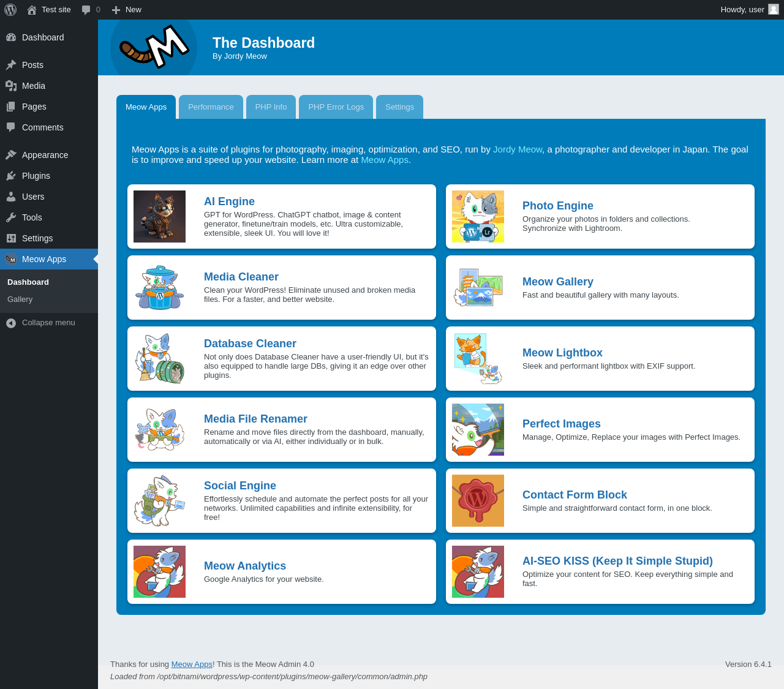Screen dimensions: 784x689
Task: Click the Perfect Images cat illustration
Action: 478,429
